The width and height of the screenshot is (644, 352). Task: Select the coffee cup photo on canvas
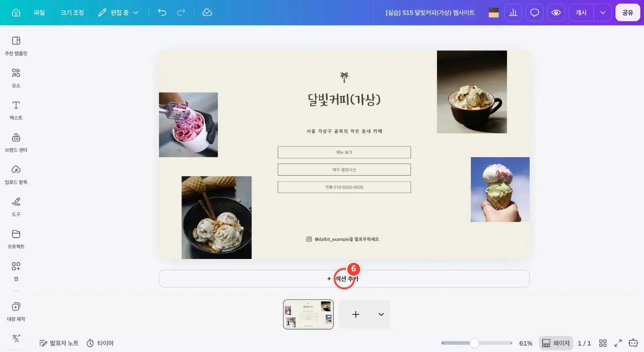472,92
